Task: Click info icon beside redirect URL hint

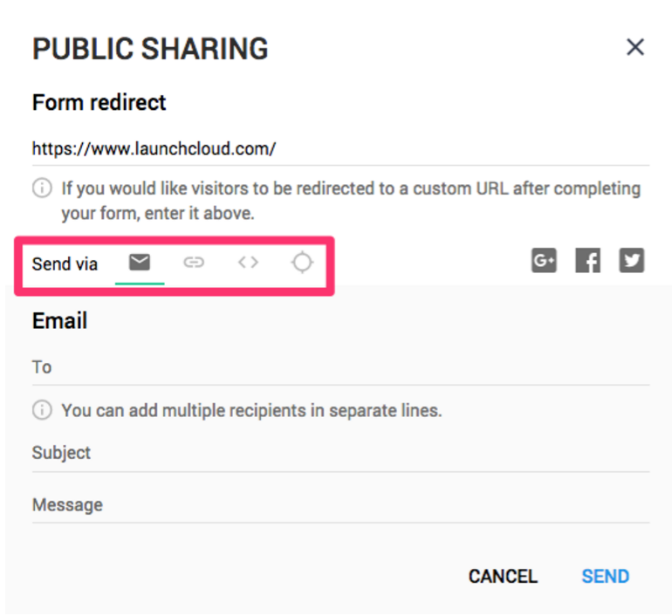Action: coord(42,188)
